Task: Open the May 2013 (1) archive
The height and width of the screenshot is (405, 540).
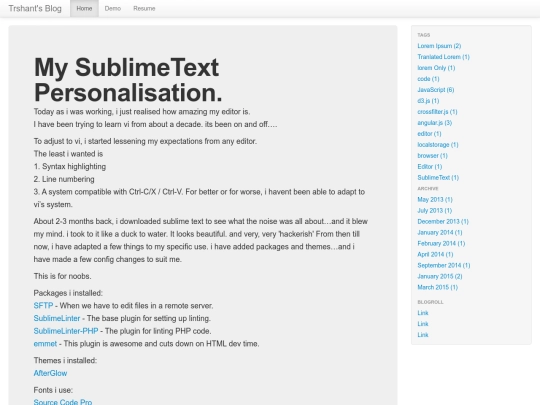Action: point(435,200)
